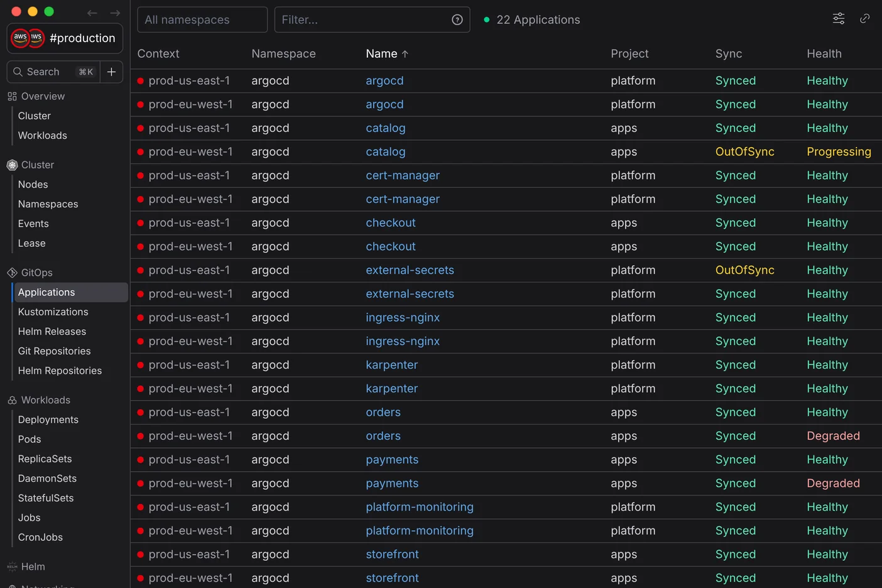Screen dimensions: 882x588
Task: Open Helm Repositories in sidebar
Action: pyautogui.click(x=60, y=371)
